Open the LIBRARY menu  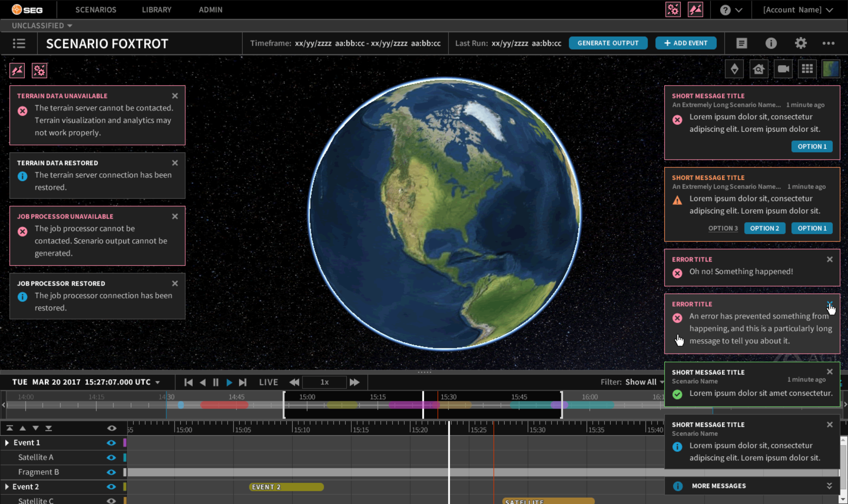pyautogui.click(x=156, y=9)
